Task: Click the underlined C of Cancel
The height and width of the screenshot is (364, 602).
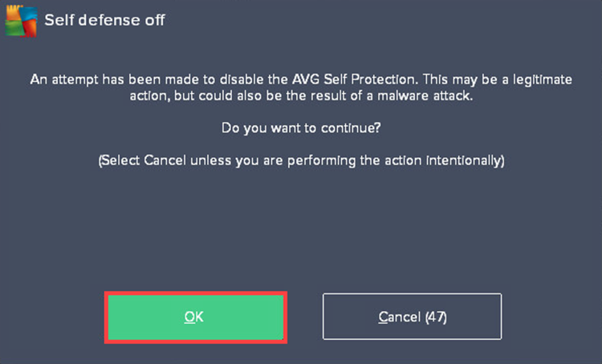Action: (383, 317)
